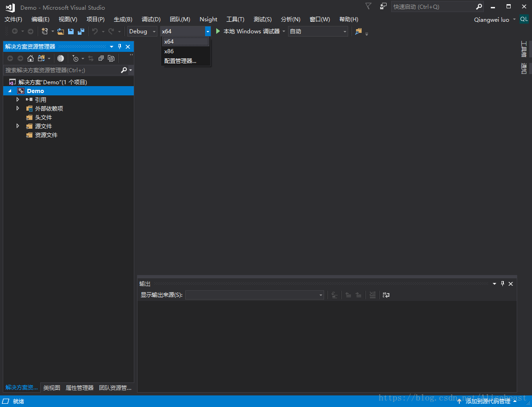
Task: Click the globe-shaped icon in Solution Explorer toolbar
Action: (x=60, y=58)
